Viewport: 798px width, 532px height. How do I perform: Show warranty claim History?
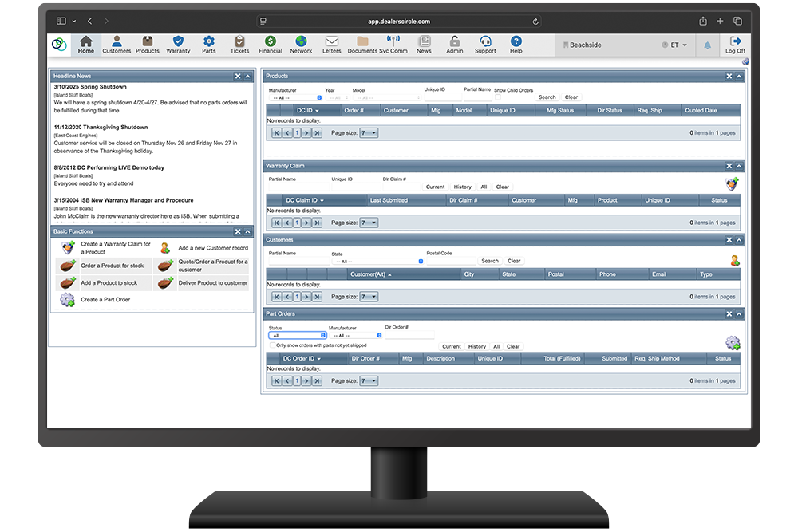[463, 187]
